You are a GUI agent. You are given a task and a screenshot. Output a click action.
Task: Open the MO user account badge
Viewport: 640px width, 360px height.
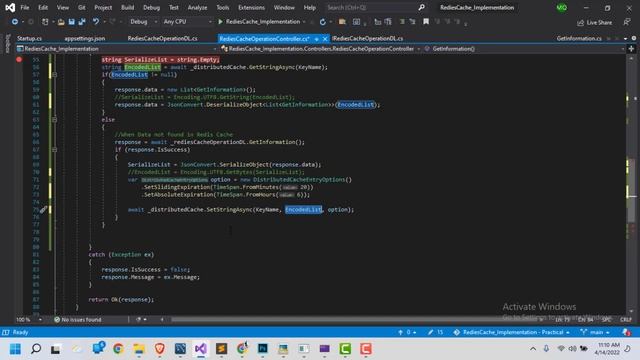562,7
